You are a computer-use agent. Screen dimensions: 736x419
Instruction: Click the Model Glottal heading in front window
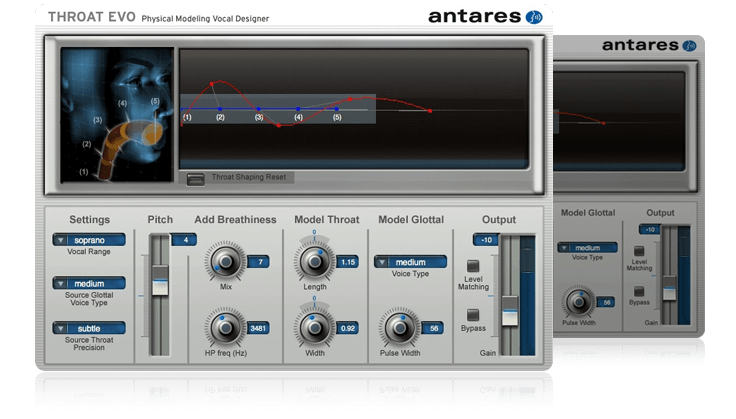(411, 220)
